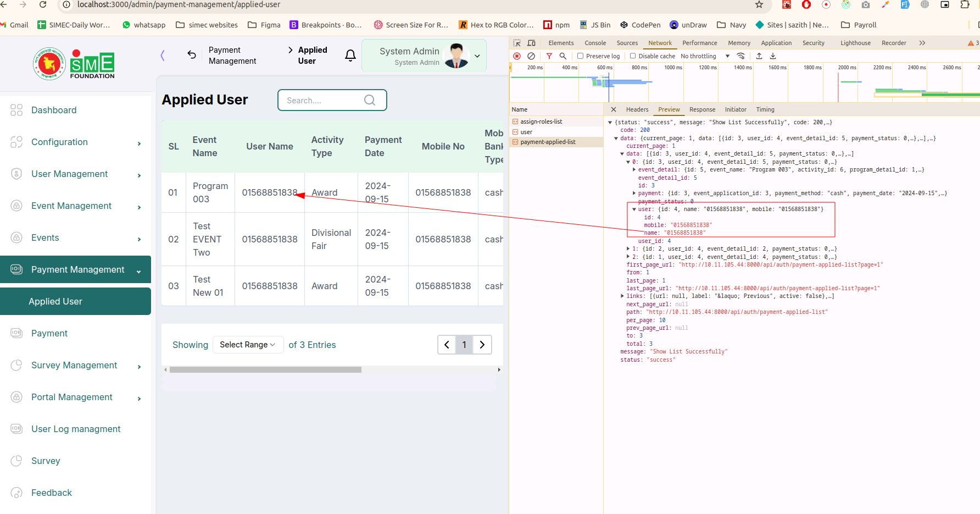Viewport: 980px width, 514px height.
Task: Go to previous pagination page
Action: 447,345
